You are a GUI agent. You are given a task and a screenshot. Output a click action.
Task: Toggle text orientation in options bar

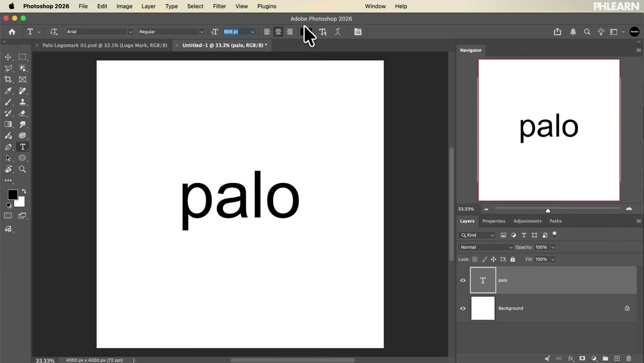pyautogui.click(x=54, y=32)
